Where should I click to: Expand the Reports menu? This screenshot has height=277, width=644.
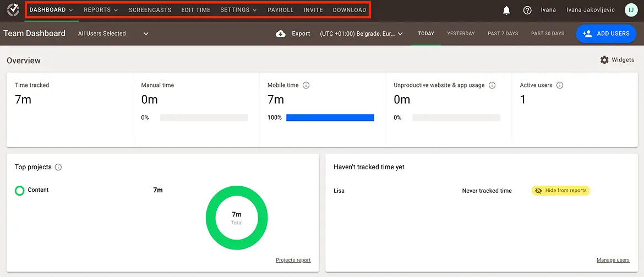pyautogui.click(x=101, y=10)
